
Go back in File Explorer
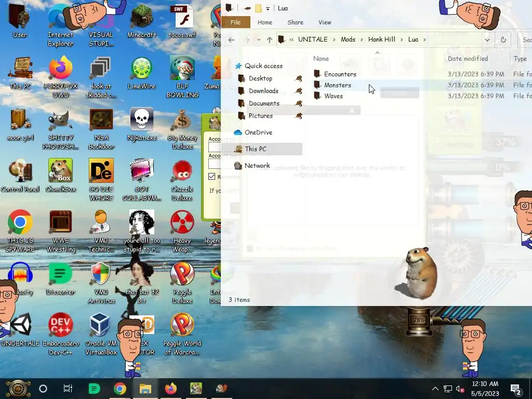tap(231, 39)
